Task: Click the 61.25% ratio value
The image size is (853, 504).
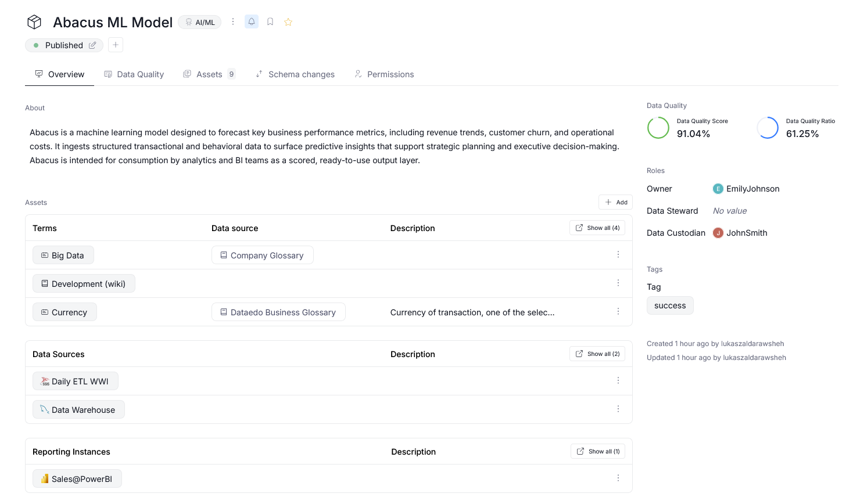Action: (x=802, y=134)
